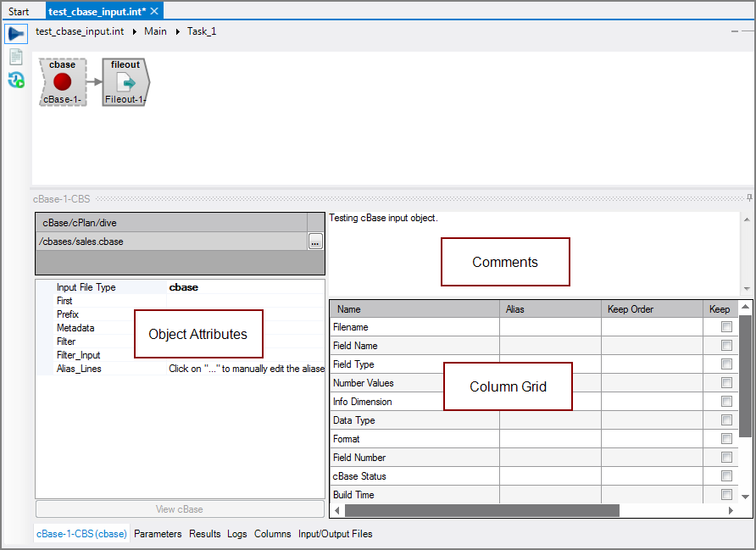
Task: Open the Task_1 breadcrumb menu
Action: pyautogui.click(x=202, y=31)
